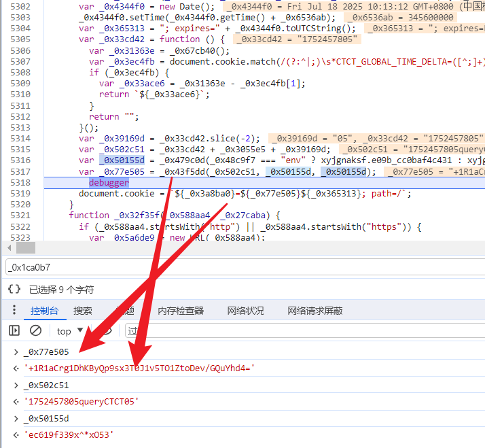Click the search field containing _0x1ca0b7
The height and width of the screenshot is (448, 485).
[x=245, y=267]
